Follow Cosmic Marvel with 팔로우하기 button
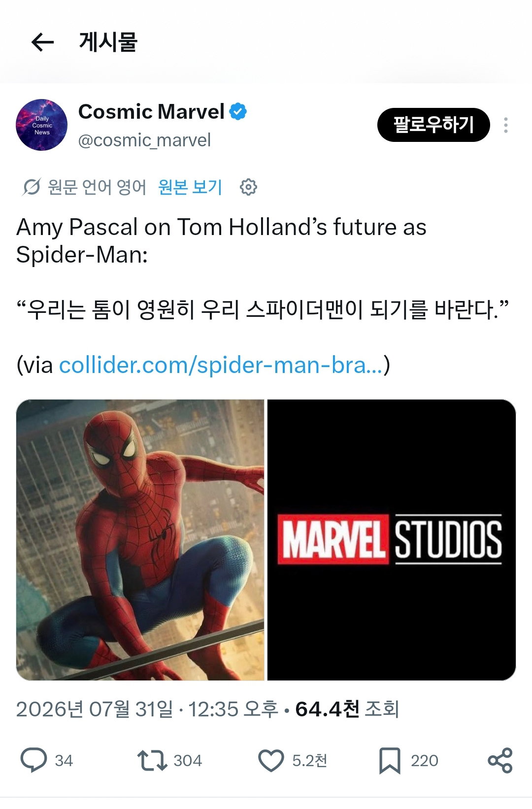Screen dimensions: 532x809 [433, 125]
